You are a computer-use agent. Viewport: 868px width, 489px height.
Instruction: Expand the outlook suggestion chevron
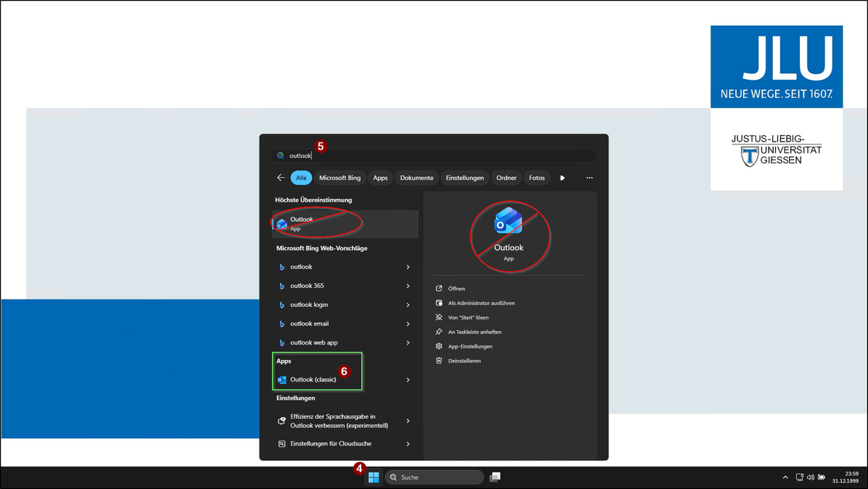[408, 267]
